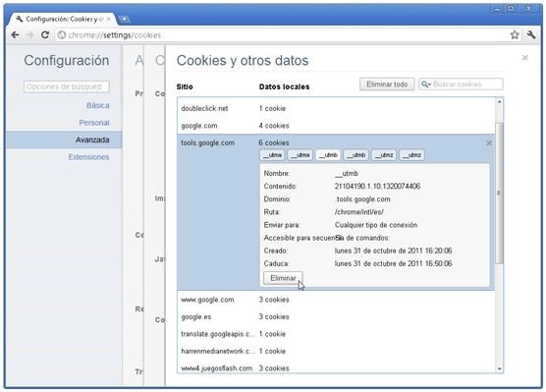Viewport: 546px width, 392px height.
Task: Open the Chrome wrench menu
Action: point(531,34)
